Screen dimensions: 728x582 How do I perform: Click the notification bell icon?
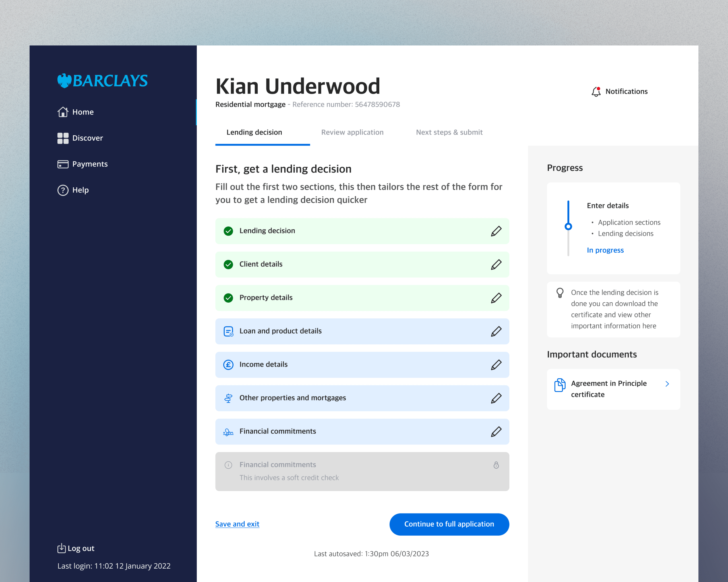[x=596, y=92]
